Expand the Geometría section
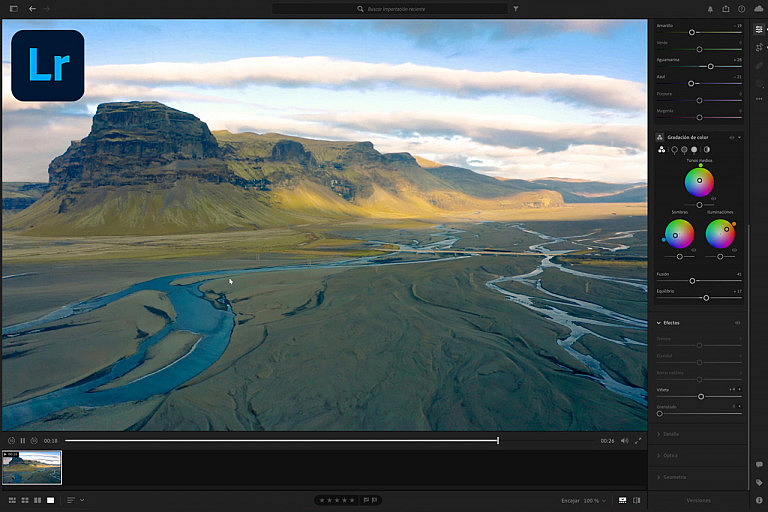768x512 pixels. (674, 477)
